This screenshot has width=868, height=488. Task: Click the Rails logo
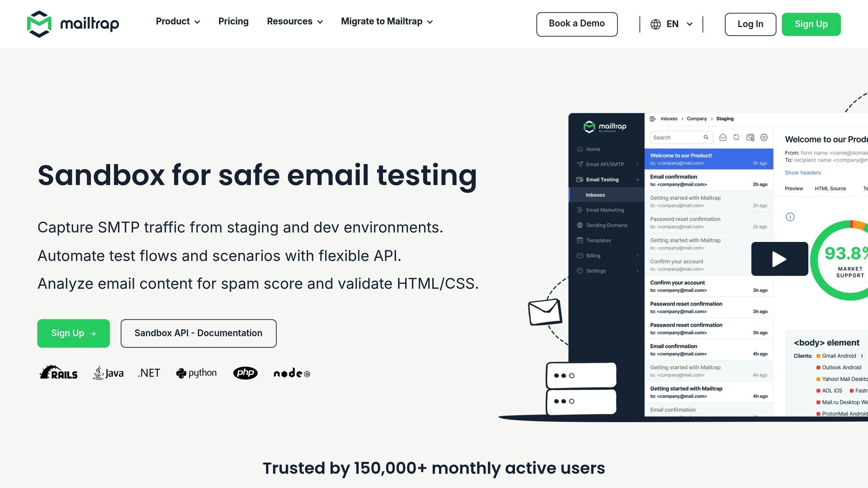pos(58,372)
